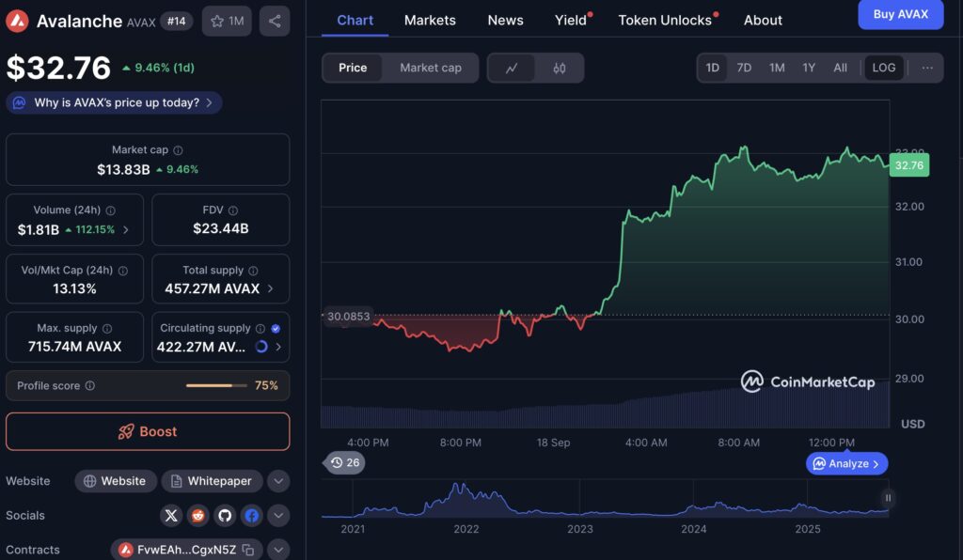This screenshot has height=560, width=963.
Task: Select the All time range
Action: tap(840, 68)
